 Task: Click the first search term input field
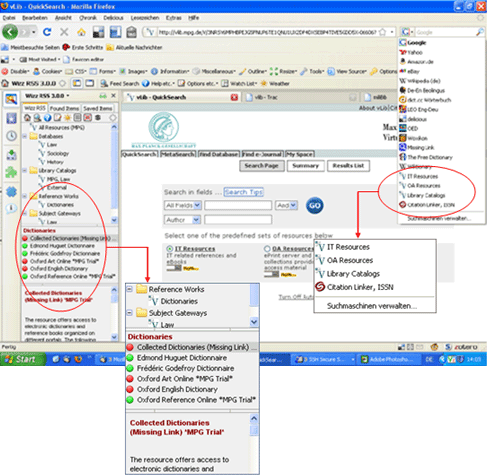238,205
